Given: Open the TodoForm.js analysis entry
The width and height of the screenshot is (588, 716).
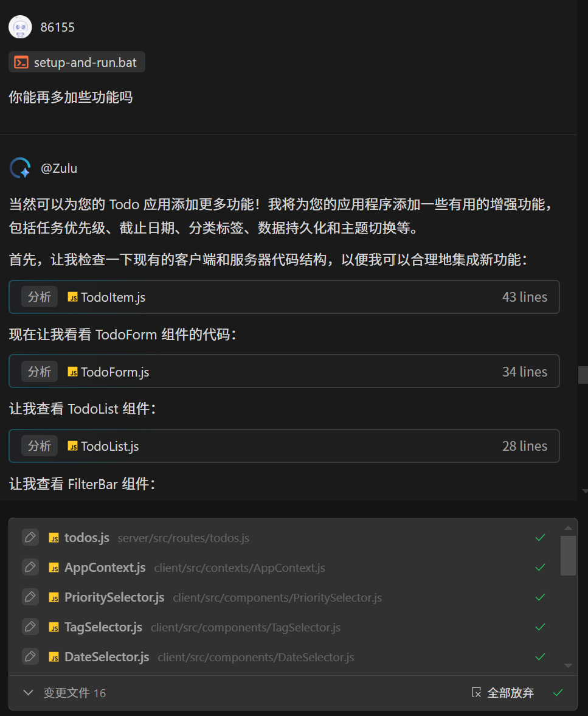Looking at the screenshot, I should 114,372.
